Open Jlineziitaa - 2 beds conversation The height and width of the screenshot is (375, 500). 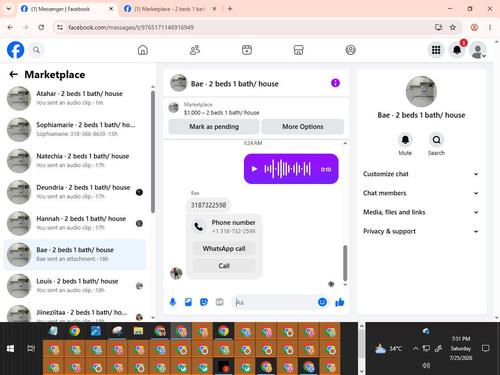coord(75,313)
